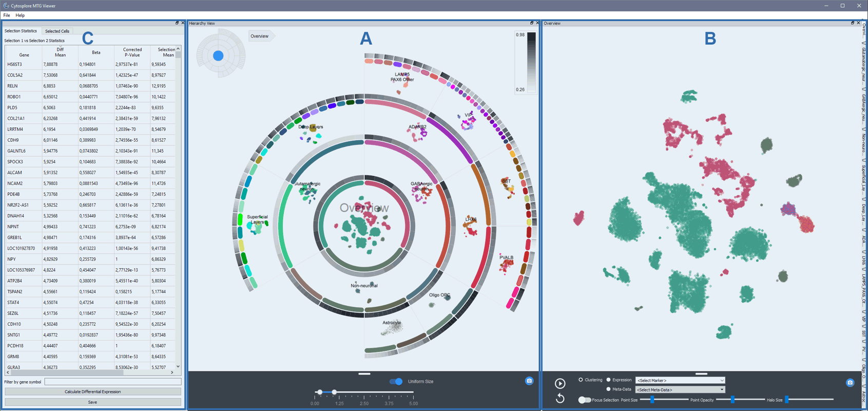Image resolution: width=868 pixels, height=411 pixels.
Task: Sort table by Beta column header
Action: click(96, 52)
